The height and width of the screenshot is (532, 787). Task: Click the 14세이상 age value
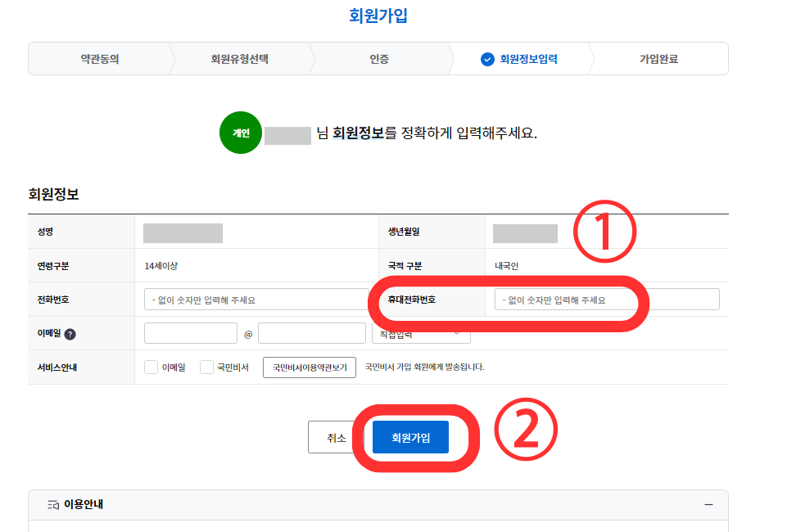tap(161, 266)
